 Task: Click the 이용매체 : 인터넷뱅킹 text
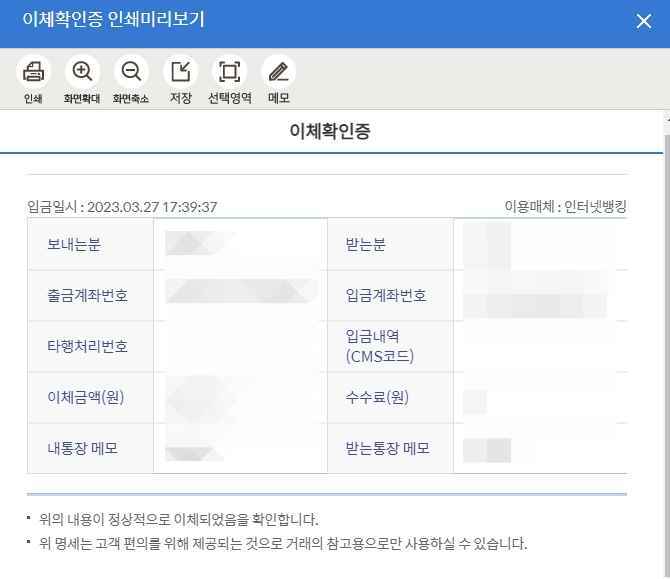565,206
